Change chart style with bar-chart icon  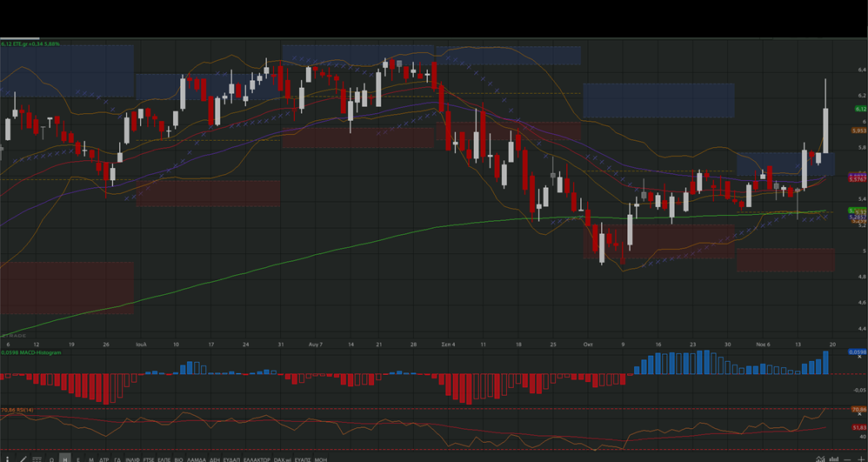[x=834, y=459]
